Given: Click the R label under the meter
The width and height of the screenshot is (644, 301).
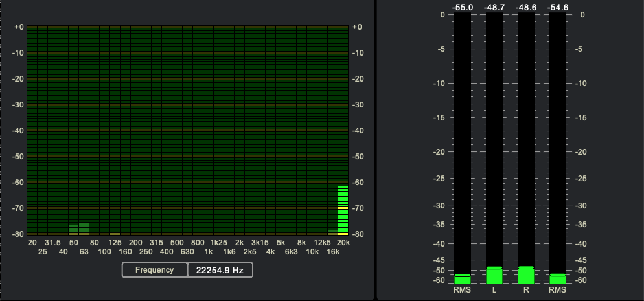Looking at the screenshot, I should point(525,290).
